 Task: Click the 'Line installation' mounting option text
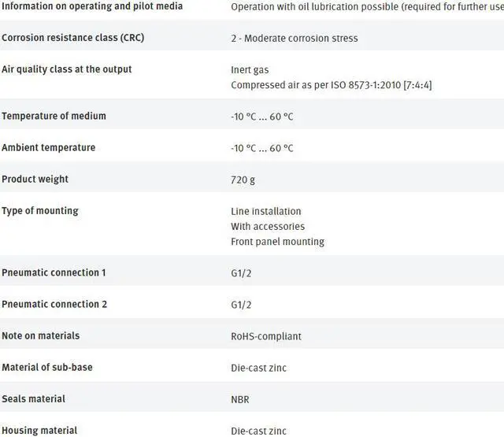(x=266, y=211)
